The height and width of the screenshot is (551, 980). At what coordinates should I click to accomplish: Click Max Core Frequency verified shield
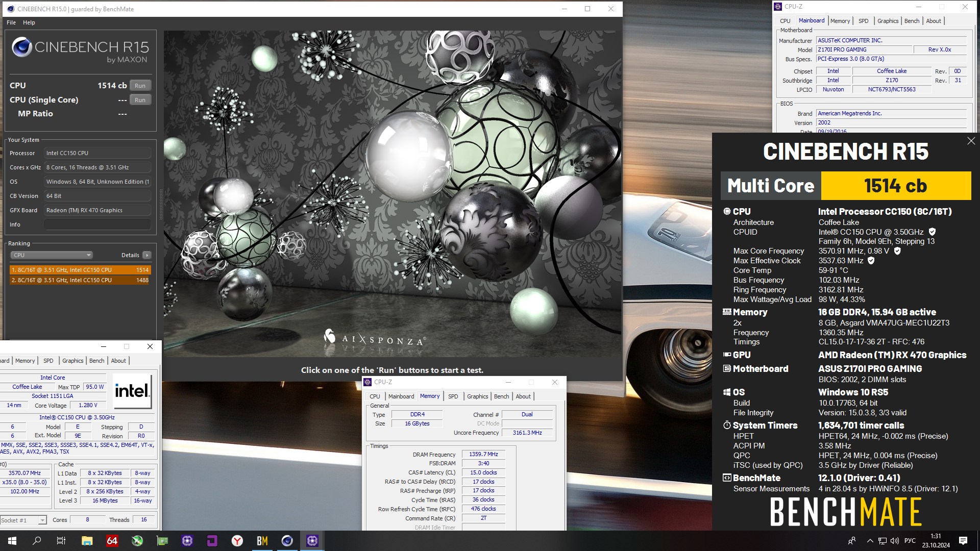[897, 251]
